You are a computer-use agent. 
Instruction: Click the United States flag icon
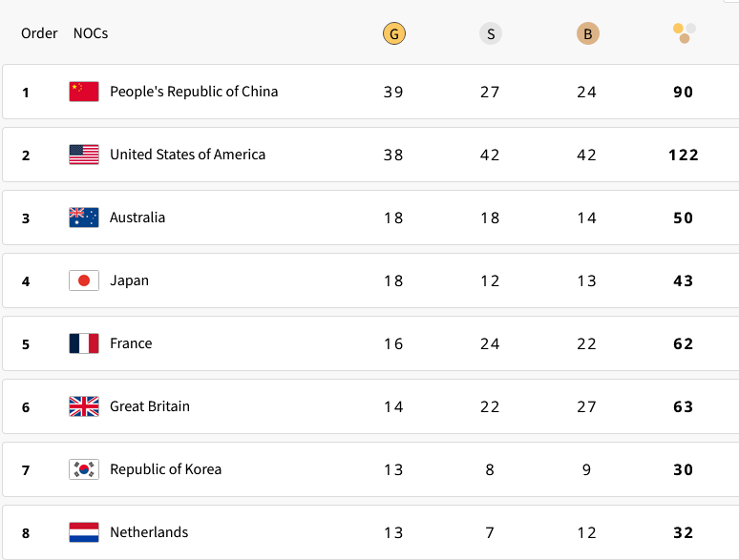(84, 155)
